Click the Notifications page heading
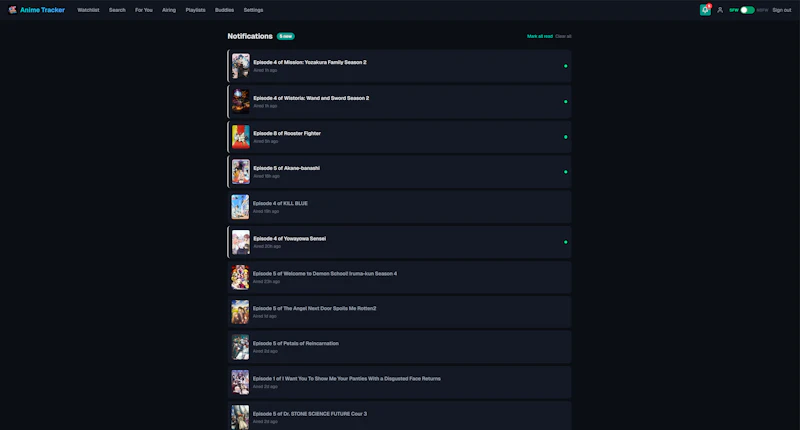The image size is (800, 430). tap(250, 36)
